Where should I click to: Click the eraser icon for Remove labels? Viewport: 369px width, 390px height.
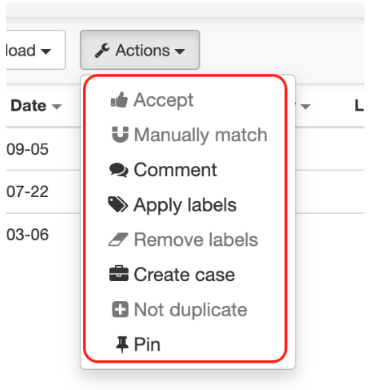click(x=118, y=239)
